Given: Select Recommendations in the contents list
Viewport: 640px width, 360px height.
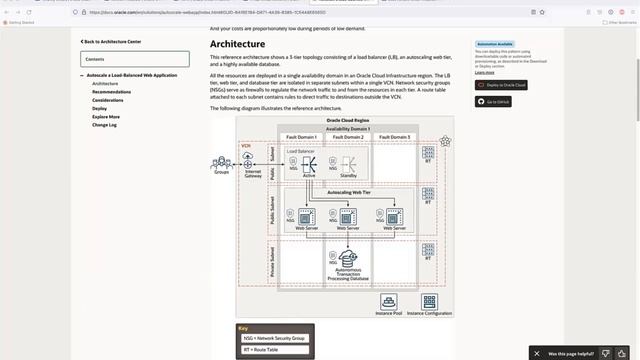Looking at the screenshot, I should 111,92.
